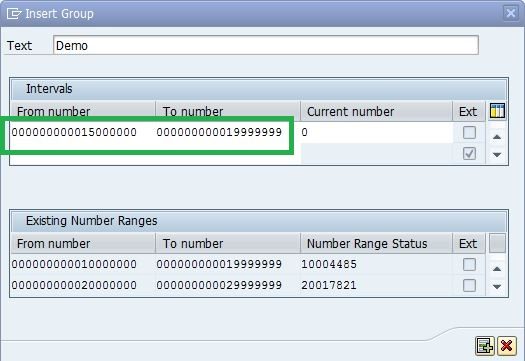Select Ext header in Existing Number Ranges

pyautogui.click(x=469, y=243)
